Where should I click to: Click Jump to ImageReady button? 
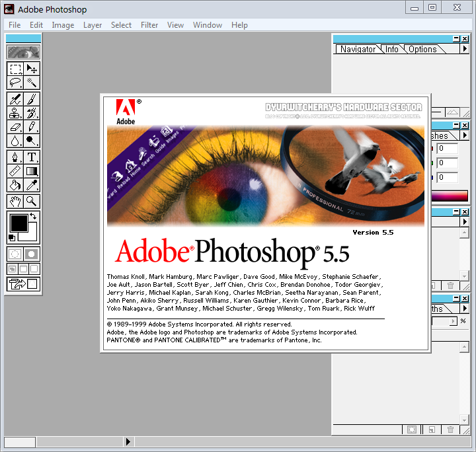(23, 284)
